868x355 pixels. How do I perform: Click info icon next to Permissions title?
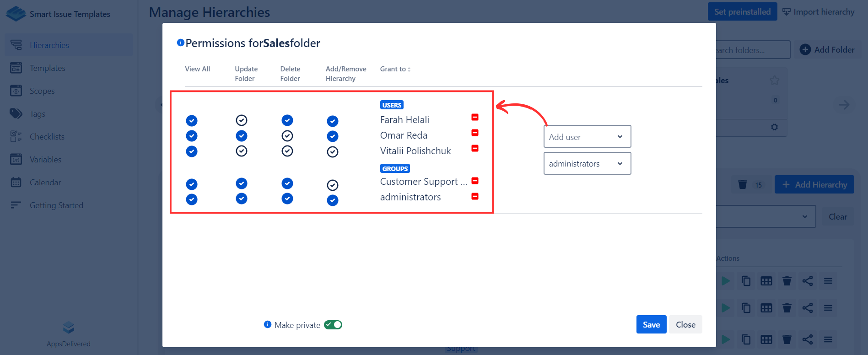coord(181,43)
